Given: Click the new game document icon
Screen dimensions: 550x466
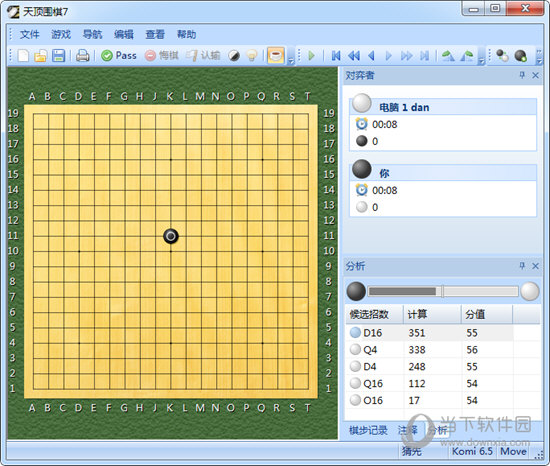Looking at the screenshot, I should coord(24,55).
